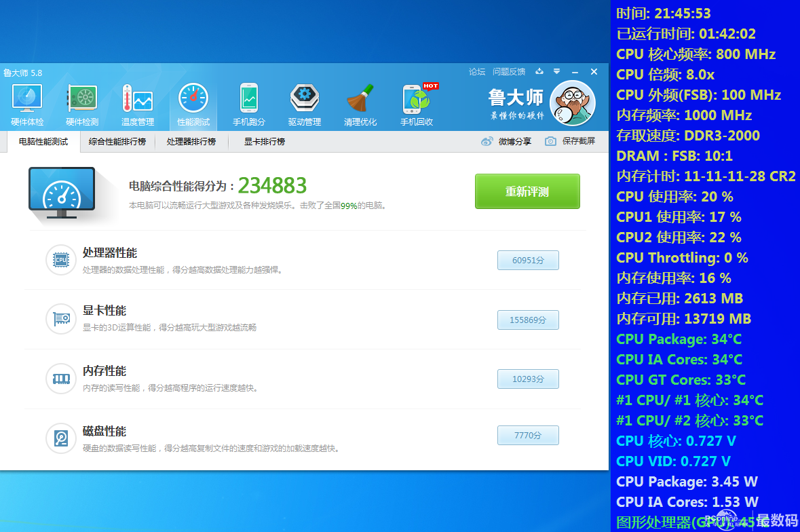Open 手机跑分 phone benchmark icon

[x=249, y=104]
